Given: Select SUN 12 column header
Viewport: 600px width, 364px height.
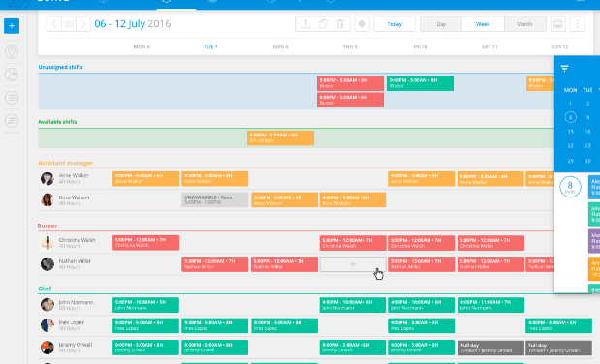Looking at the screenshot, I should pyautogui.click(x=559, y=47).
